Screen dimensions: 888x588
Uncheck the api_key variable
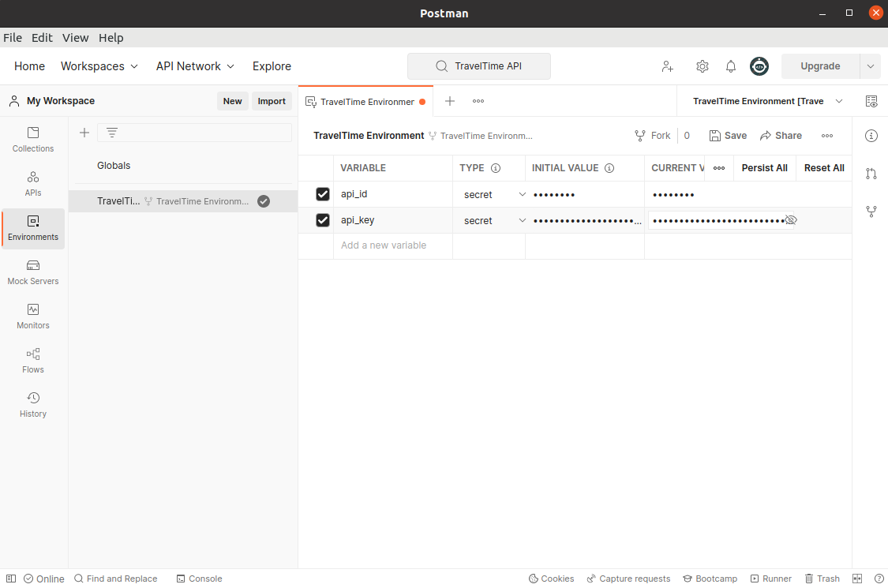pos(322,220)
